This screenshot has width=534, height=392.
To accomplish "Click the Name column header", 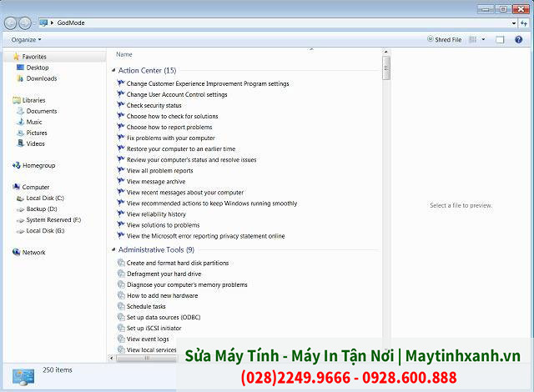I will pos(124,54).
